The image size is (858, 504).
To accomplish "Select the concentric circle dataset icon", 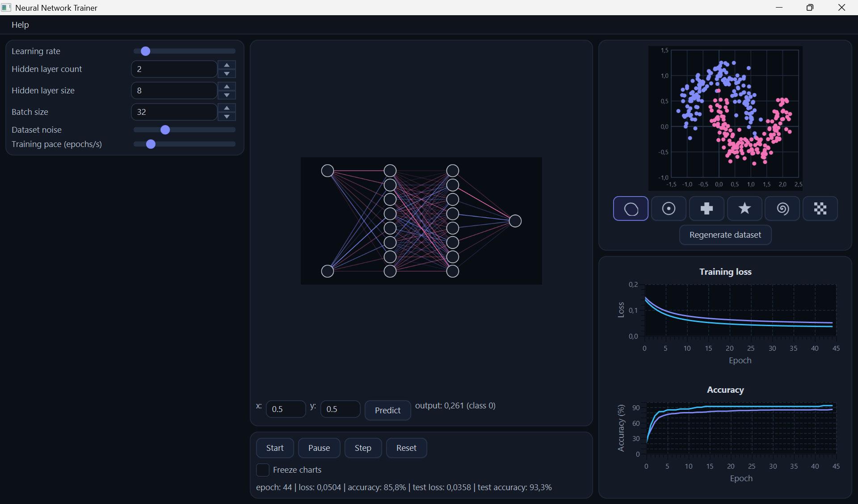I will click(669, 209).
